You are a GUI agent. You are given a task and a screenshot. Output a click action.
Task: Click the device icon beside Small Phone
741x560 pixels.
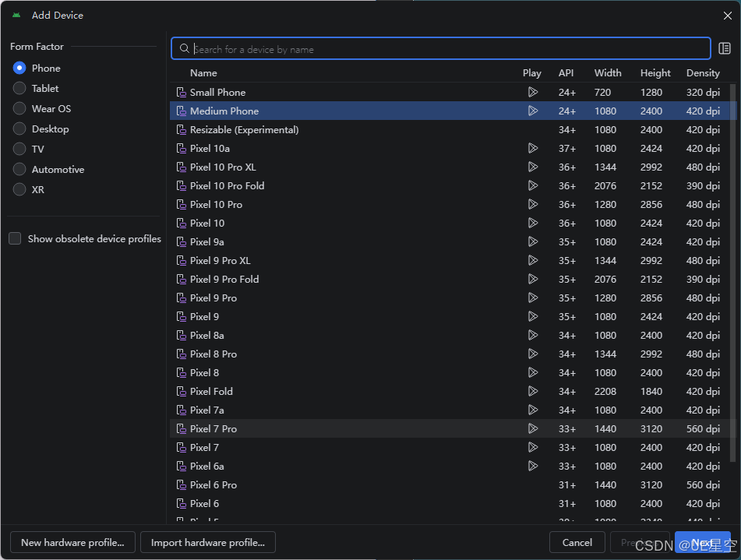tap(181, 92)
